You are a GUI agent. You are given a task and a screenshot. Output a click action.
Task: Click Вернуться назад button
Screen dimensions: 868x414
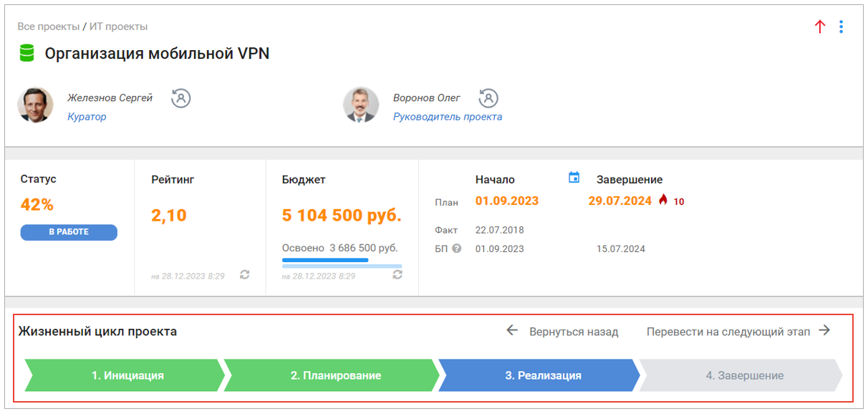click(563, 332)
